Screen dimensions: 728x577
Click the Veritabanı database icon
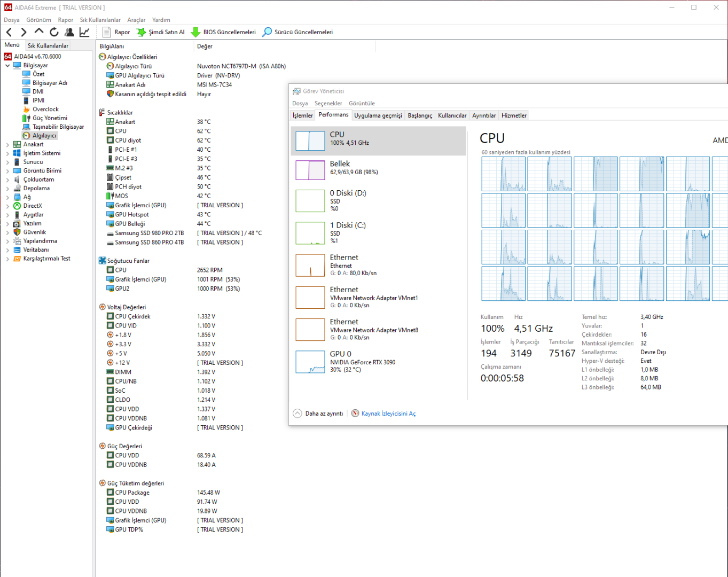pyautogui.click(x=17, y=249)
